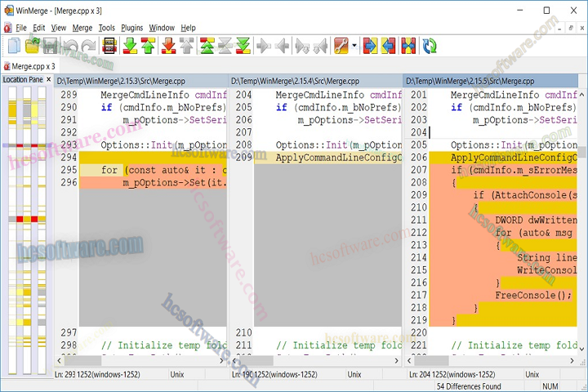Image resolution: width=588 pixels, height=392 pixels.
Task: Go to Next Difference (green down arrow)
Action: point(130,46)
